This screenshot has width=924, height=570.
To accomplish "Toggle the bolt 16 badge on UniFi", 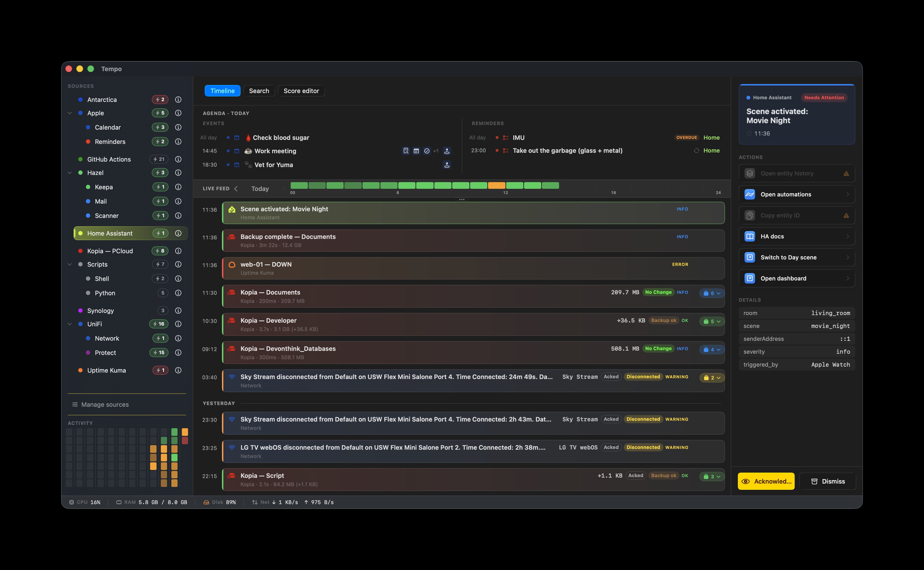I will click(159, 324).
